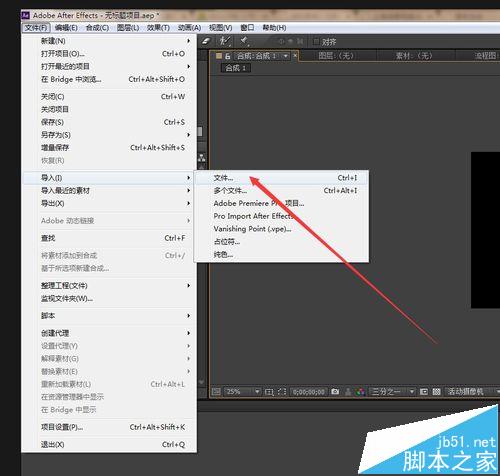Open the 窗口 menu

[247, 28]
